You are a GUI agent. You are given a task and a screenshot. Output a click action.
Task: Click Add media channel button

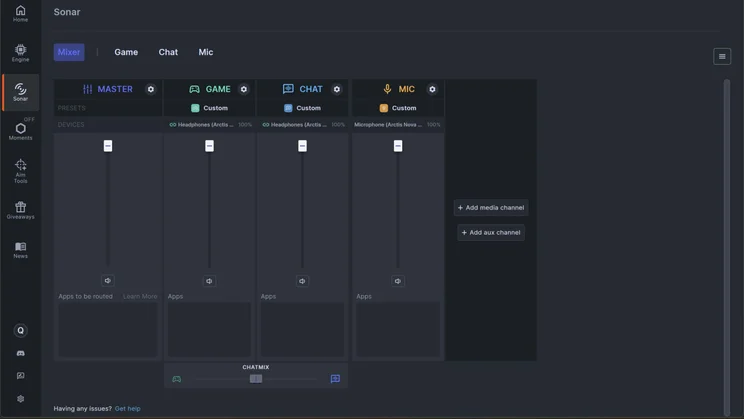491,207
